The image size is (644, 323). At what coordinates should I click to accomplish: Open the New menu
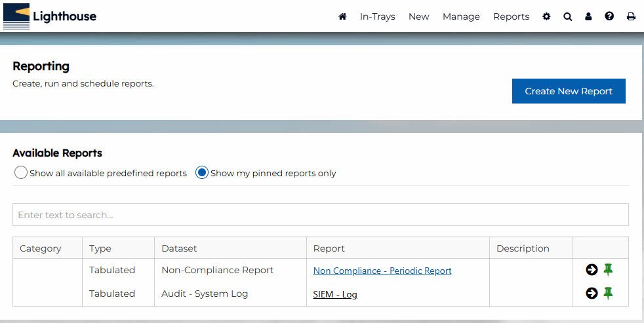[418, 16]
